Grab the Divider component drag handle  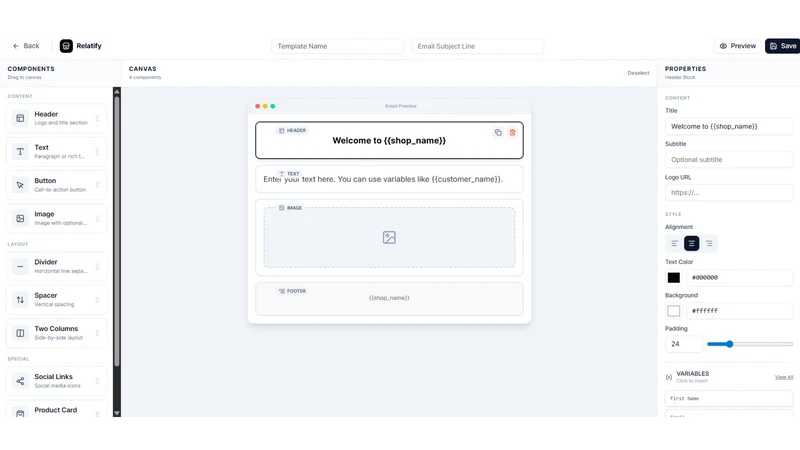(x=97, y=266)
